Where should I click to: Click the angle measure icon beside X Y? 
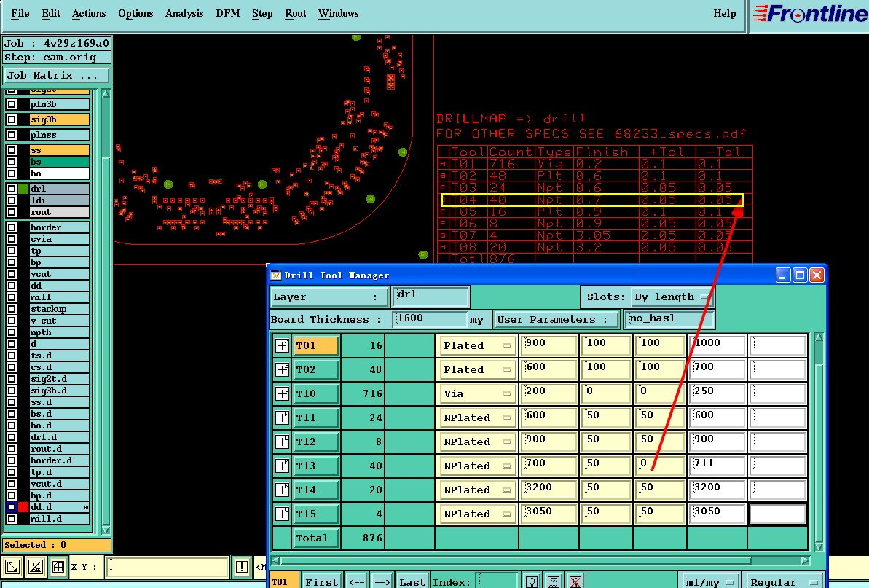35,566
